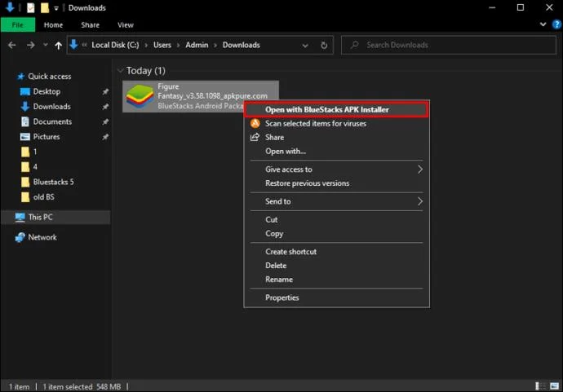The height and width of the screenshot is (392, 563).
Task: Select the Bluestacks 5 folder in sidebar
Action: (53, 182)
